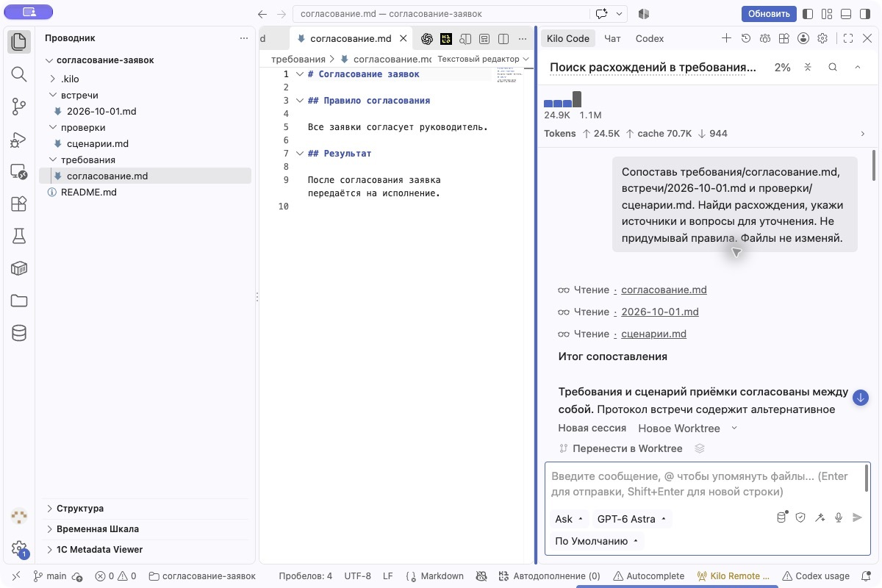Open Kilo profile account icon
Screen dimensions: 882x588
[803, 38]
